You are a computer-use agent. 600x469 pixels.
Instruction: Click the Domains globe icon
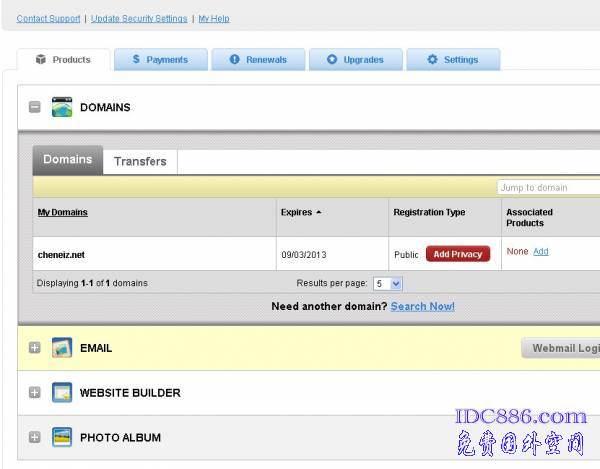[62, 107]
